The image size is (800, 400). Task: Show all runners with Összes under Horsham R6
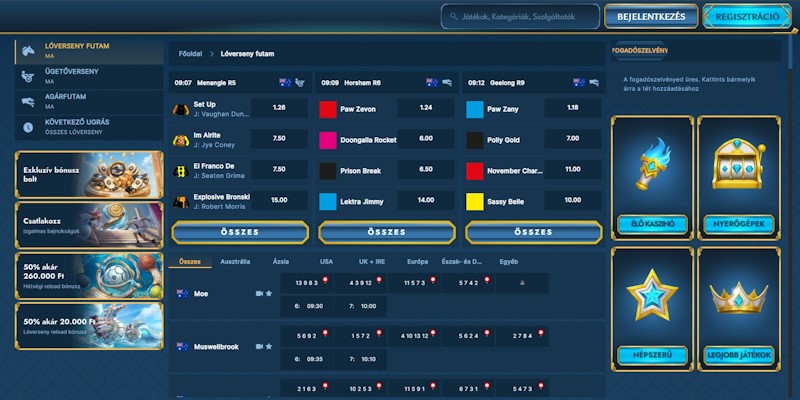point(387,232)
